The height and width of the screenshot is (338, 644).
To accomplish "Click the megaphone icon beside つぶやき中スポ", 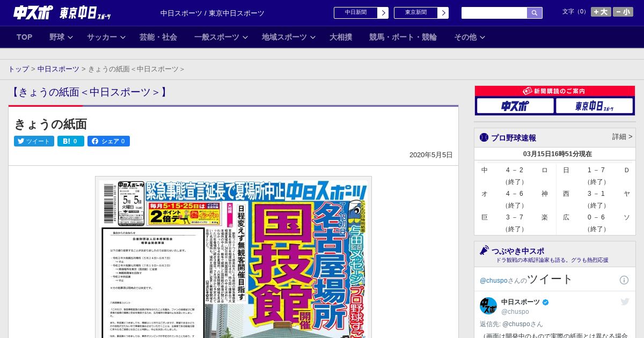I will [x=484, y=251].
